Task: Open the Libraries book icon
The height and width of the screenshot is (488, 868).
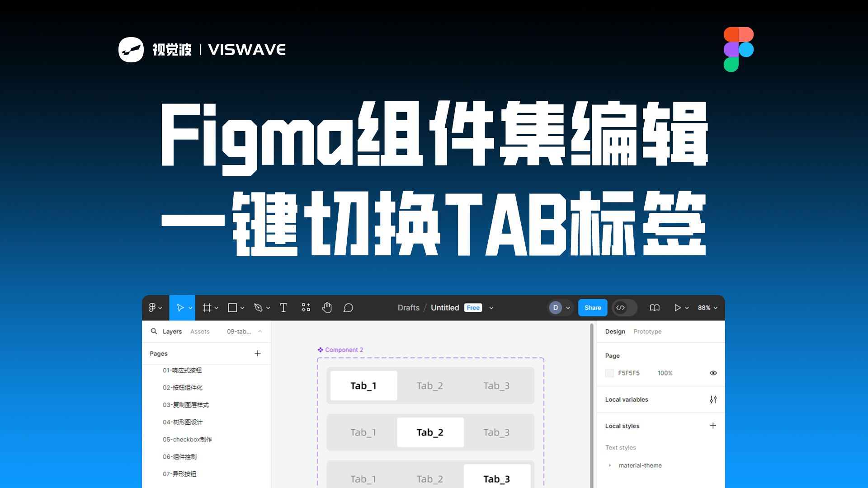Action: pos(655,308)
